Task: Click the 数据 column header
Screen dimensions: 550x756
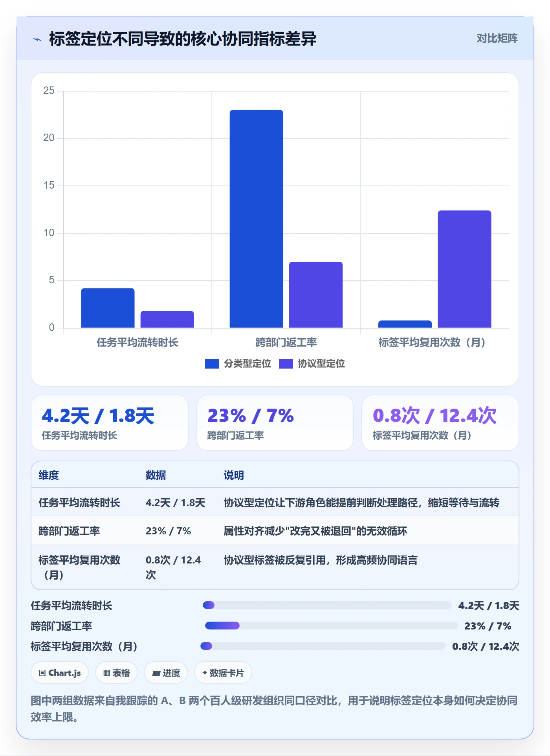Action: [x=156, y=475]
